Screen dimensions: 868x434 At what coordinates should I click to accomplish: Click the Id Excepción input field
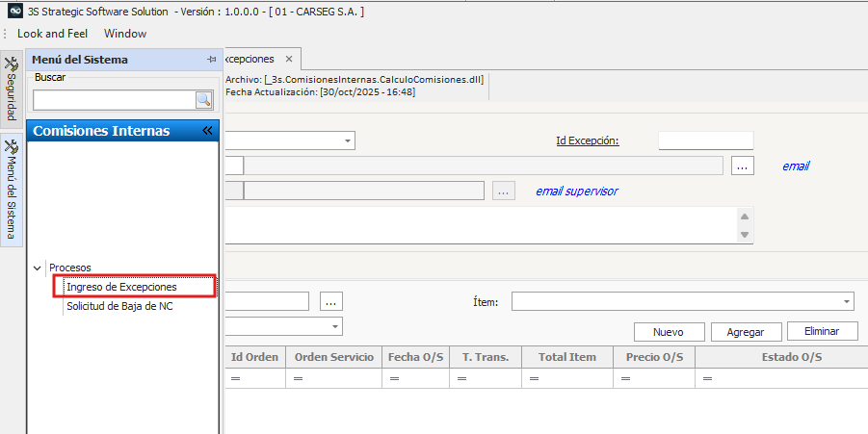point(691,140)
